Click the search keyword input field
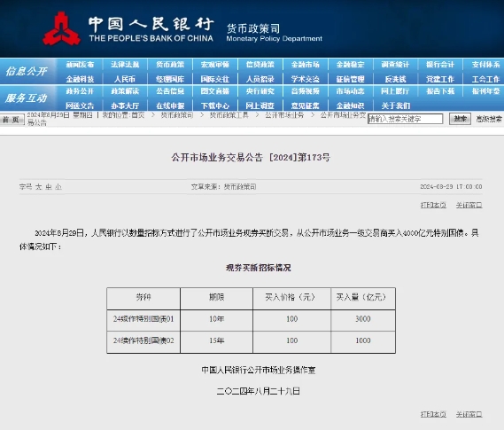This screenshot has width=504, height=430. click(405, 119)
